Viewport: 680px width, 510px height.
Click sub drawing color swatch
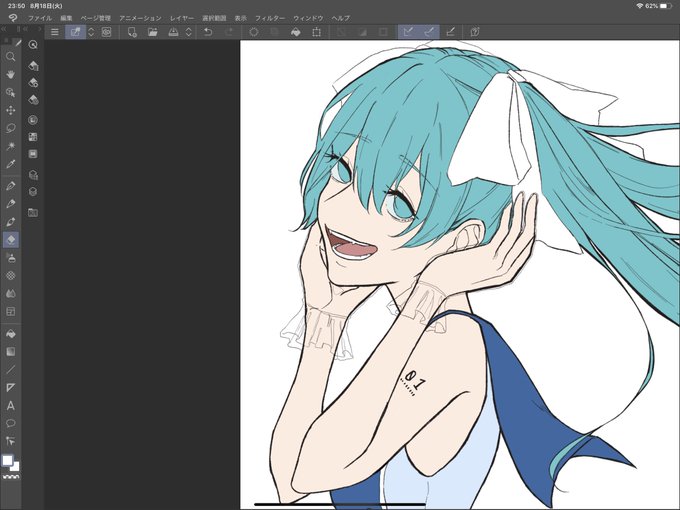pos(16,467)
